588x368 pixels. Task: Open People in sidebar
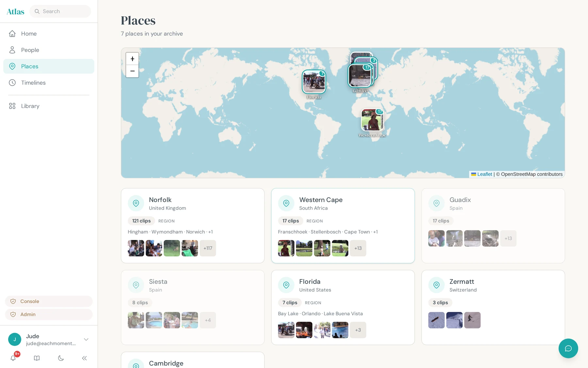click(x=49, y=50)
